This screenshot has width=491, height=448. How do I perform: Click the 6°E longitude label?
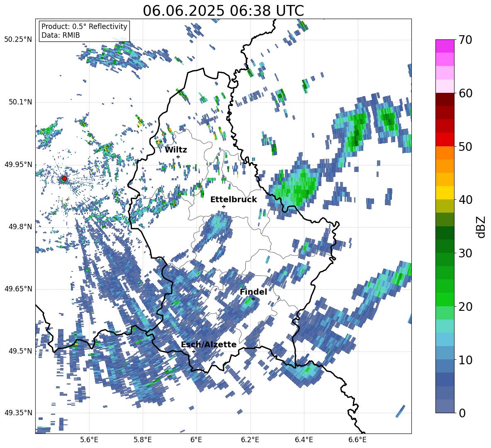196,440
